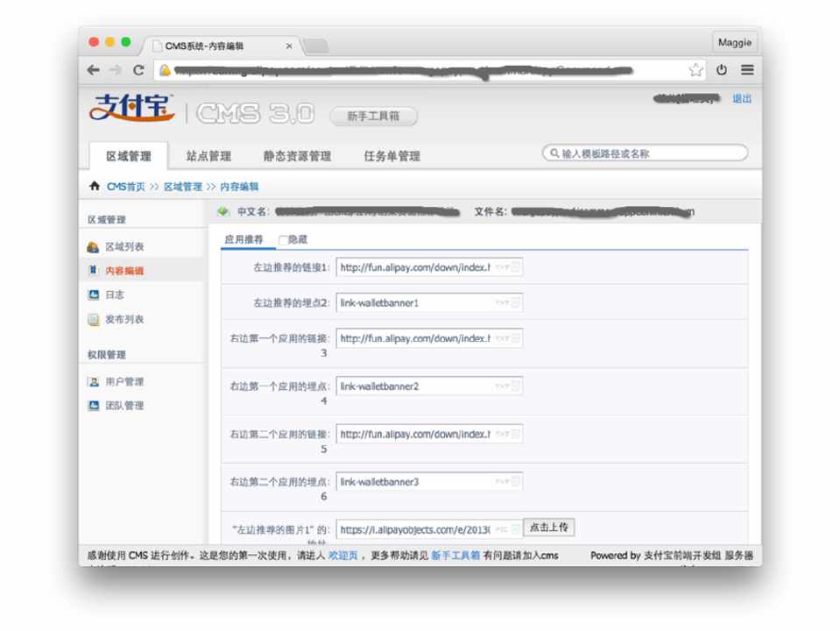Image resolution: width=840 pixels, height=631 pixels.
Task: Open the 静态资源管理 tab
Action: point(297,156)
